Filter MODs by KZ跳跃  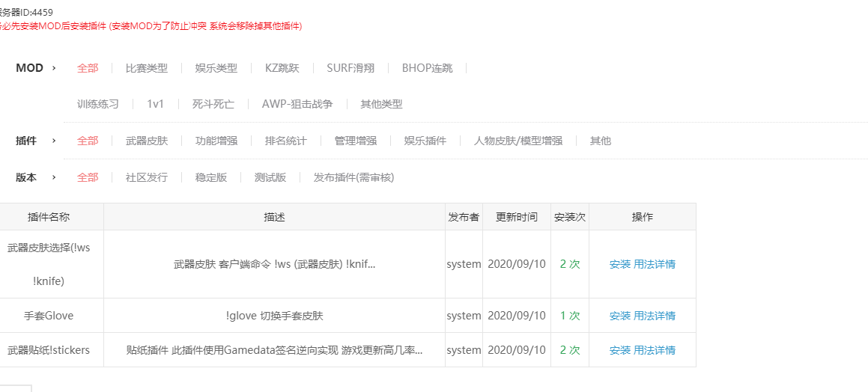pos(282,68)
